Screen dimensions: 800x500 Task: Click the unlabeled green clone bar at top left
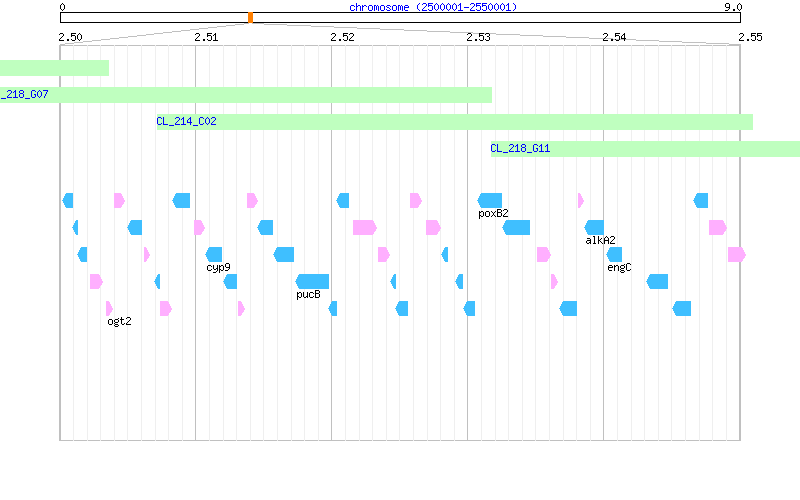click(55, 68)
